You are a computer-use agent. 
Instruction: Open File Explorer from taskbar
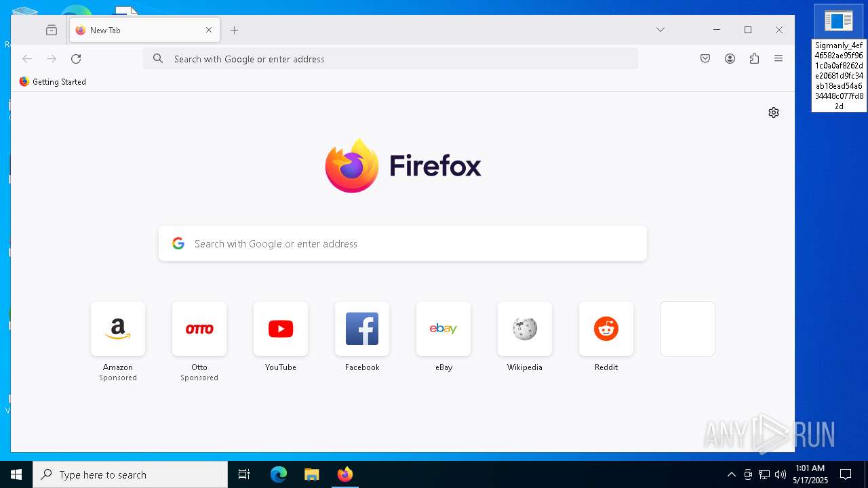pos(312,474)
